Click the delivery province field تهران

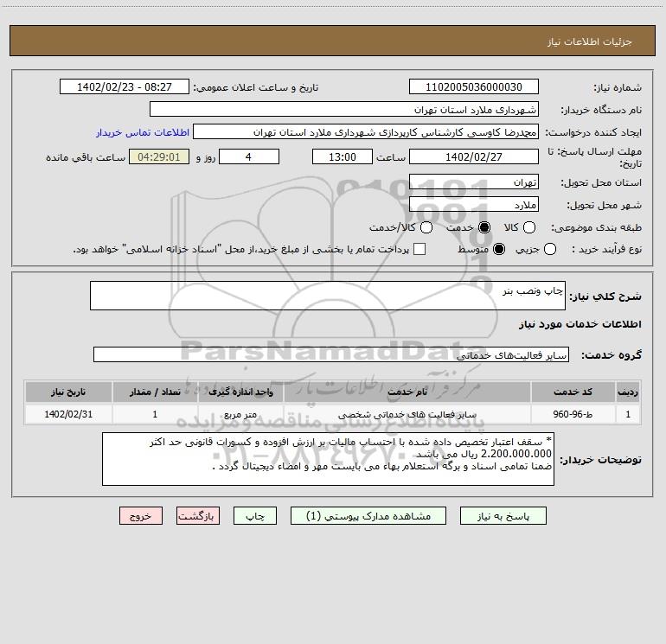click(474, 182)
